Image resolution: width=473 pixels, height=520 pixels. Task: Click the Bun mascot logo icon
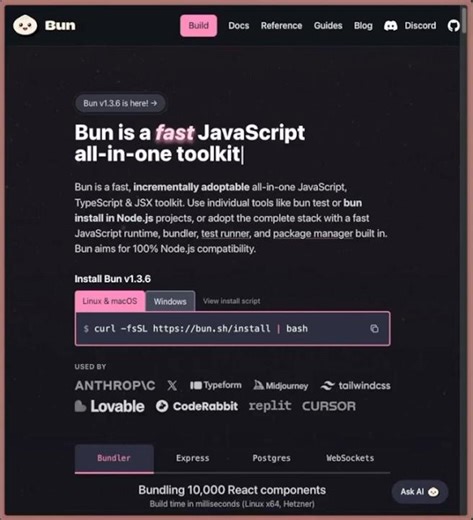(x=25, y=25)
